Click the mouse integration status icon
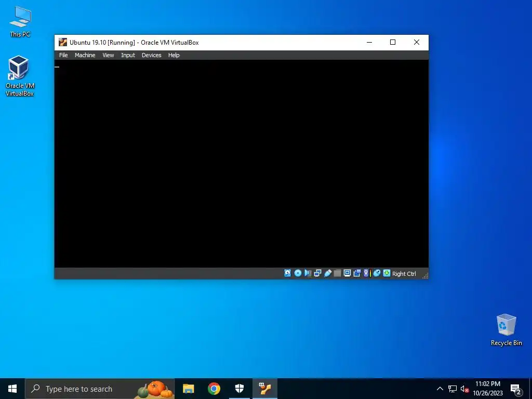This screenshot has height=399, width=532. [377, 273]
